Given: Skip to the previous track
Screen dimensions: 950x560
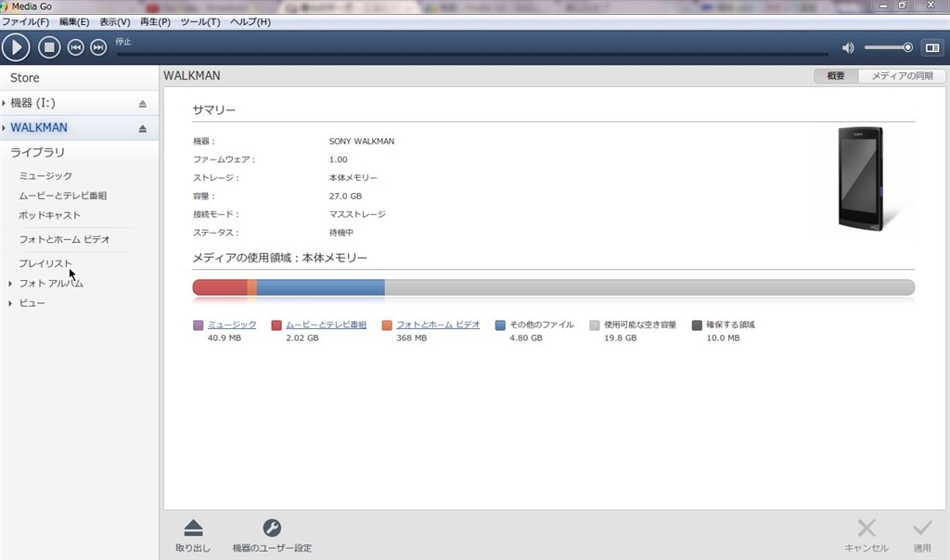Looking at the screenshot, I should point(75,47).
